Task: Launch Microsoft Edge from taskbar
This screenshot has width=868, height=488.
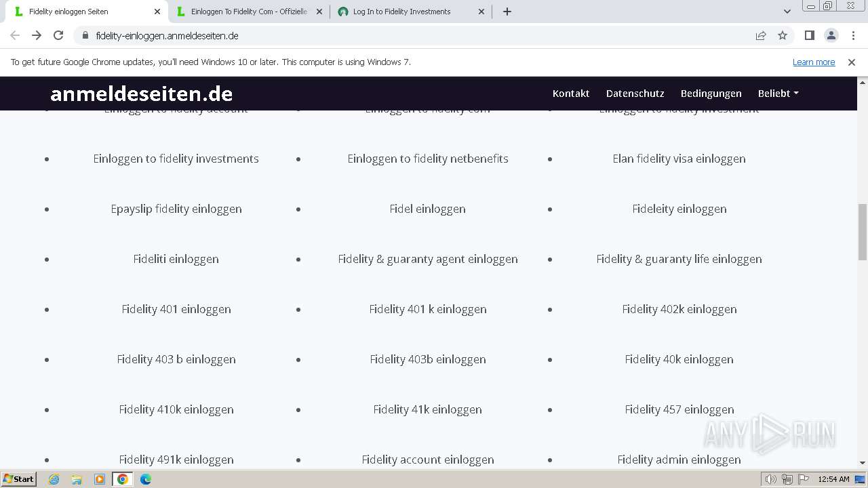Action: click(x=146, y=479)
